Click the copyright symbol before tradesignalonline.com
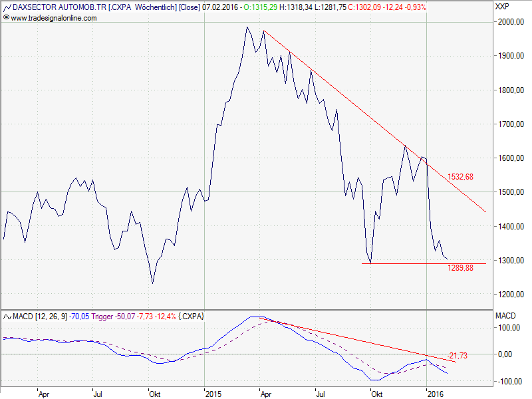 (x=6, y=18)
